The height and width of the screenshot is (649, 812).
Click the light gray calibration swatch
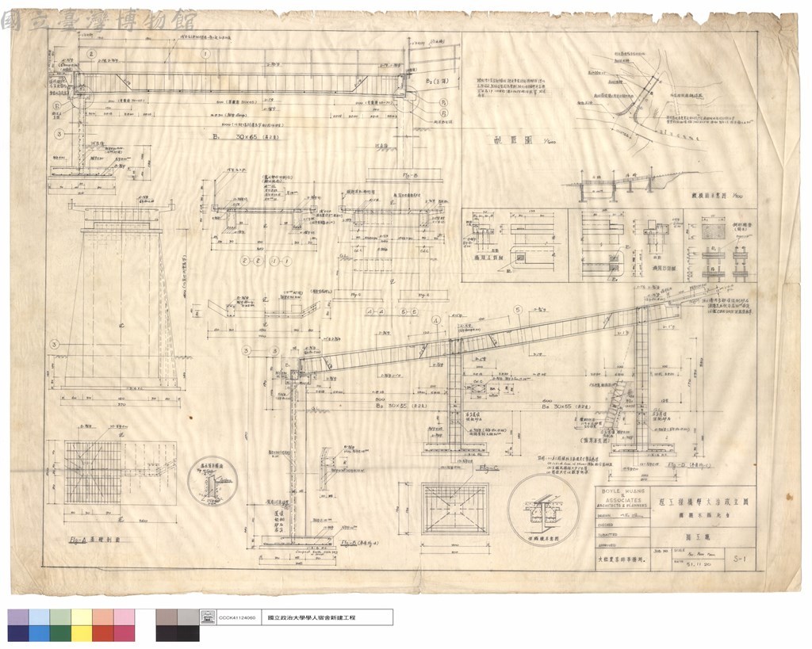pos(188,617)
